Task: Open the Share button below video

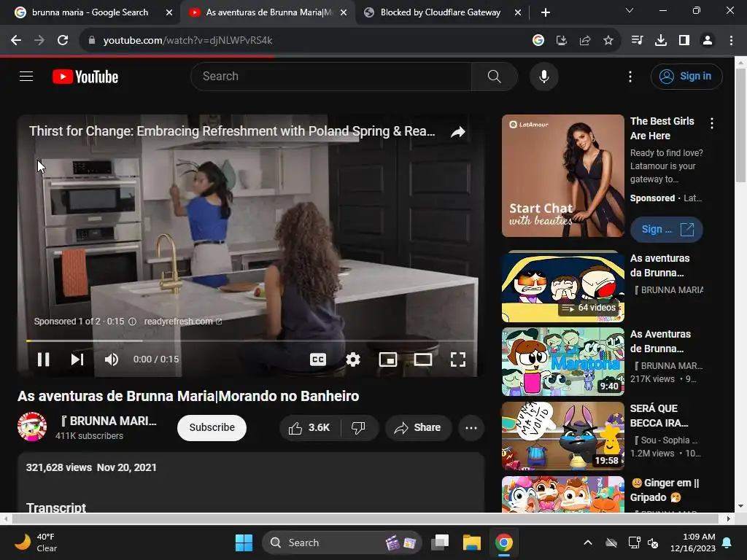Action: (x=418, y=427)
